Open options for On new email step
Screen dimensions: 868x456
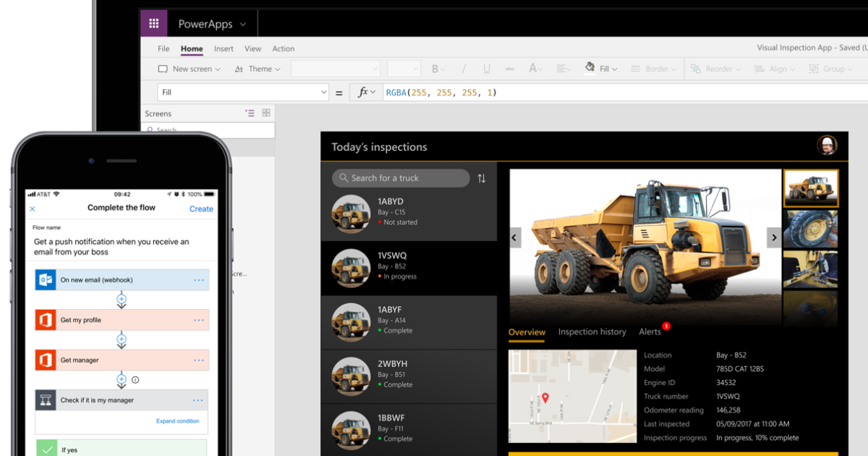tap(198, 280)
